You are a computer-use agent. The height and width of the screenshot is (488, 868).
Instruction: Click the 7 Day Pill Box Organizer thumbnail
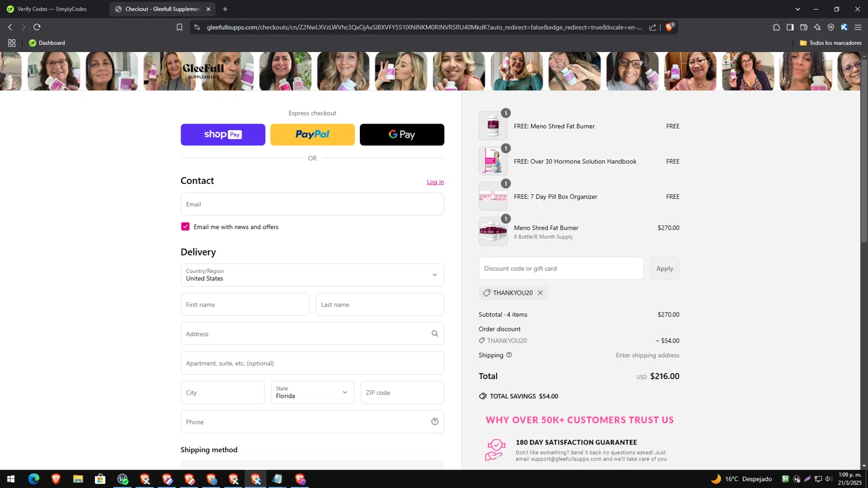(x=493, y=196)
